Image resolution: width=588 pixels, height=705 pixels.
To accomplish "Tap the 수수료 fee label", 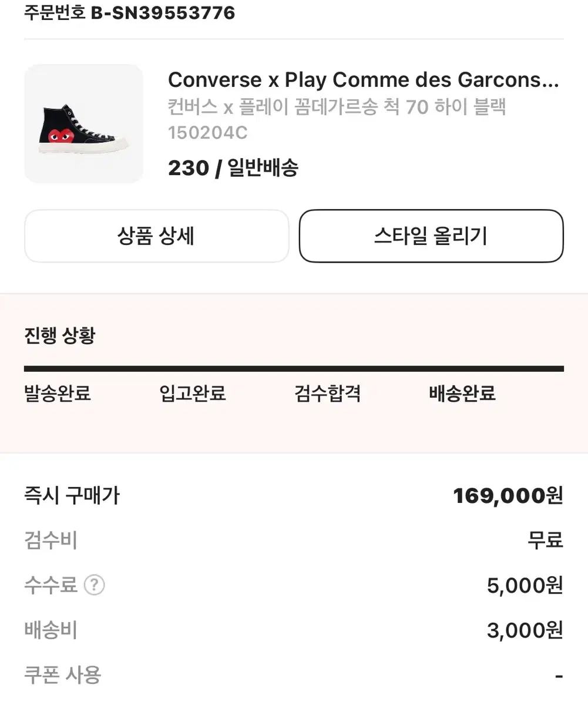I will (x=51, y=585).
